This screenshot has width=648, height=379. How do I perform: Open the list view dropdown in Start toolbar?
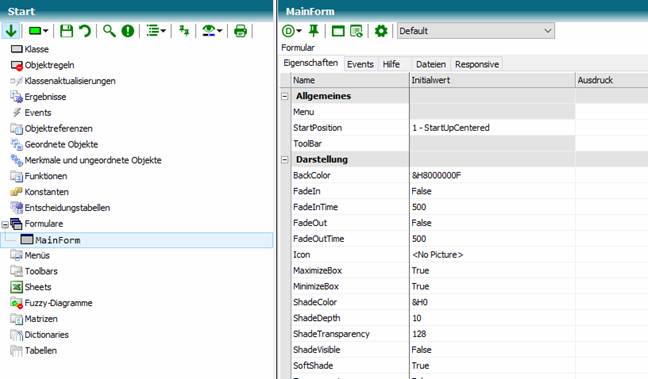coord(156,31)
